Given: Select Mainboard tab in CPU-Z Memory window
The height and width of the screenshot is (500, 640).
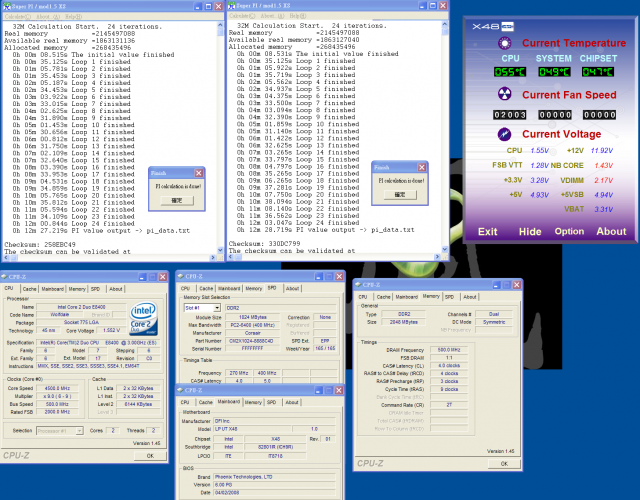Looking at the screenshot, I should (406, 297).
